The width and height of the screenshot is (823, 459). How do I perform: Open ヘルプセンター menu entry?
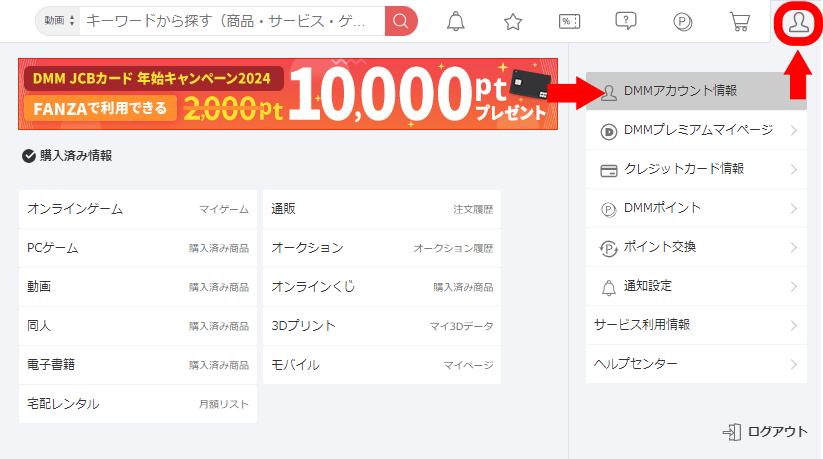point(696,364)
